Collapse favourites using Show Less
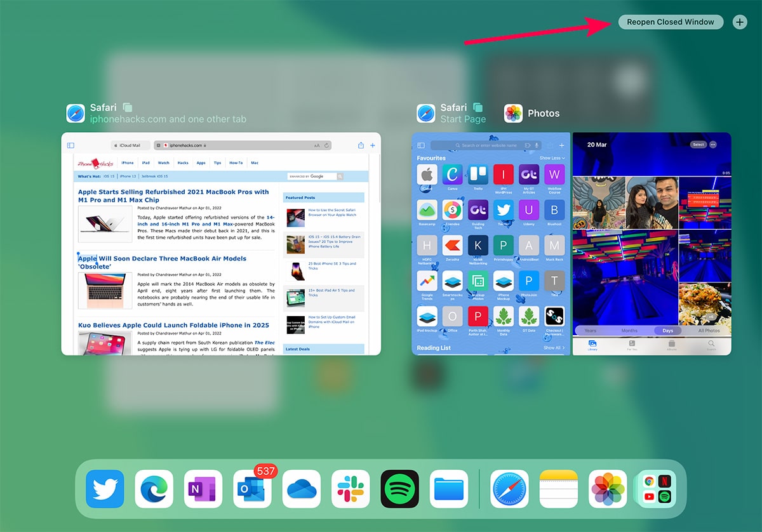Screen dimensions: 762x532 pos(552,158)
